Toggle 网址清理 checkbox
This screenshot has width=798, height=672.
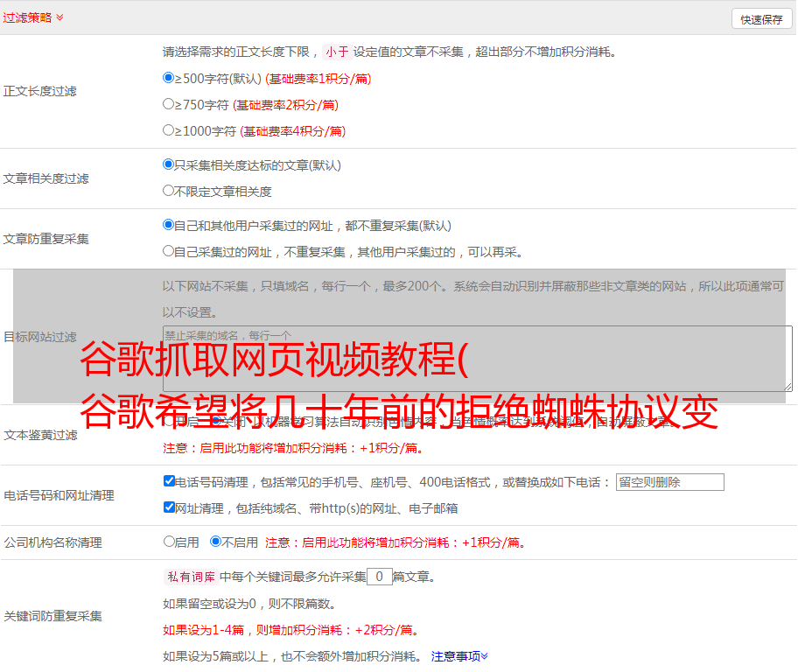[169, 507]
